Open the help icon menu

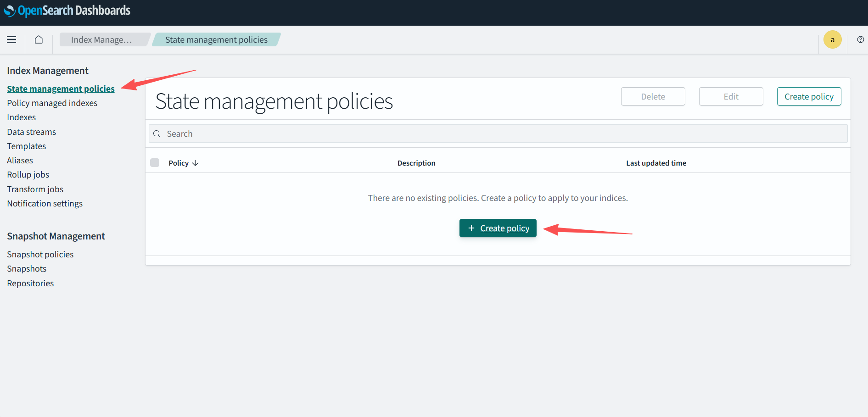(860, 40)
